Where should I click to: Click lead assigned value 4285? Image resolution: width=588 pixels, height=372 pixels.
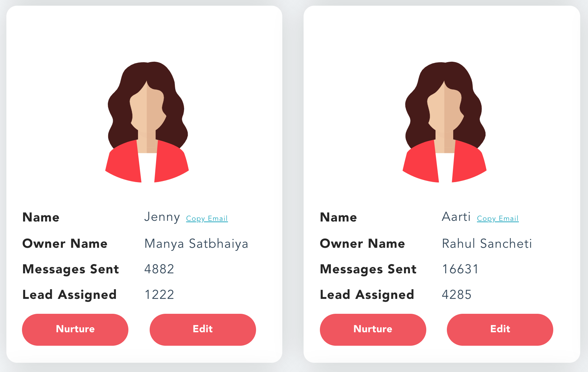pyautogui.click(x=456, y=295)
